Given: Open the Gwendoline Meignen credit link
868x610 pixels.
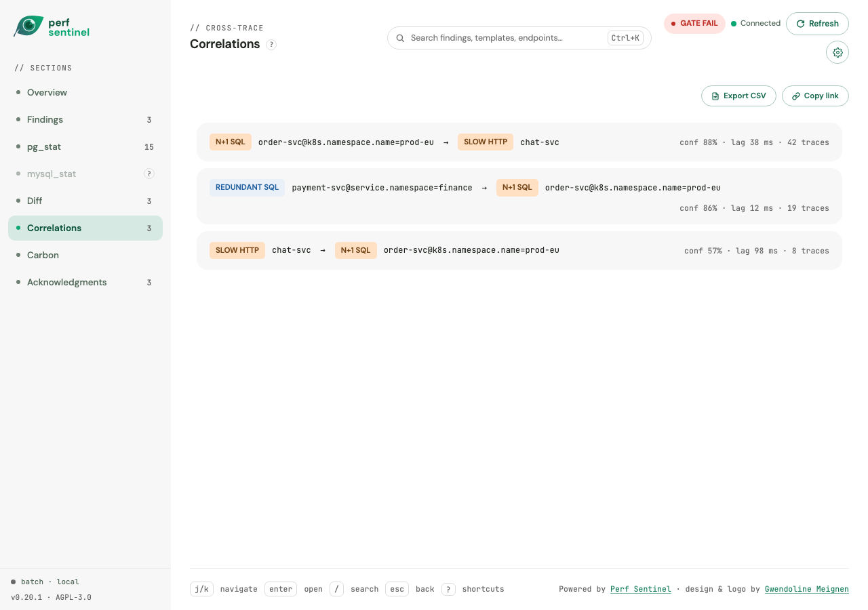Looking at the screenshot, I should [807, 589].
